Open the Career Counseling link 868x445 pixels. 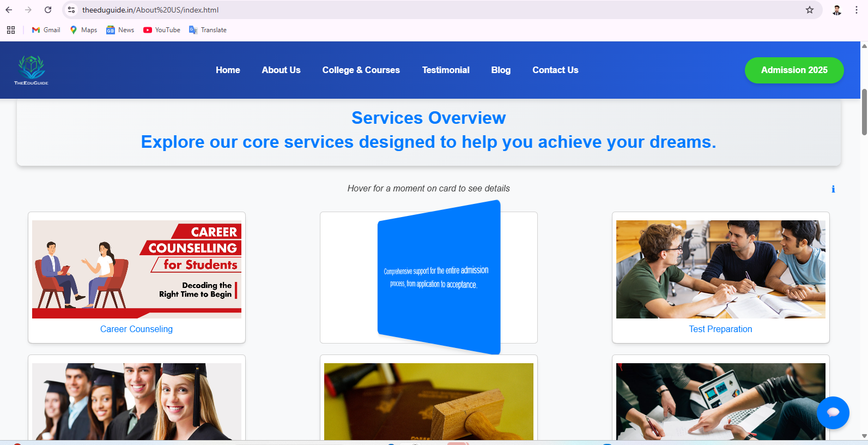point(136,329)
